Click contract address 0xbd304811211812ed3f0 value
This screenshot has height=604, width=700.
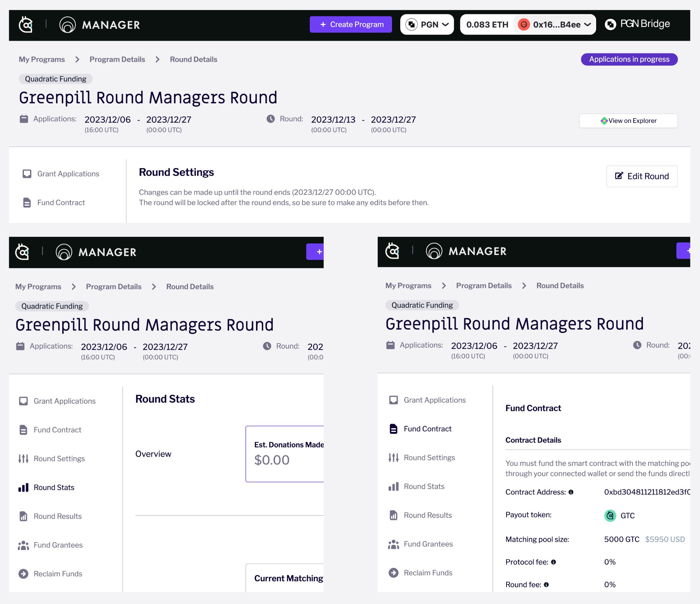point(647,492)
